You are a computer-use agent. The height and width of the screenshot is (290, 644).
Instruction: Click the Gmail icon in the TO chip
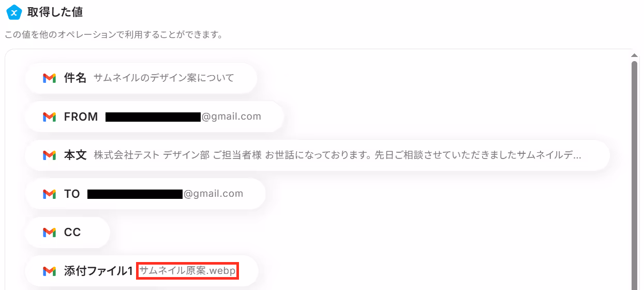click(49, 194)
